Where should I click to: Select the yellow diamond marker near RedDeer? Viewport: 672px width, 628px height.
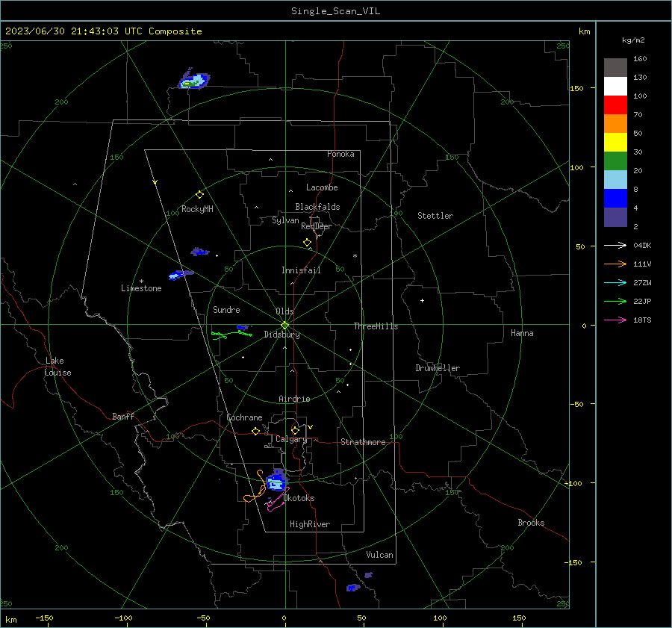point(307,243)
